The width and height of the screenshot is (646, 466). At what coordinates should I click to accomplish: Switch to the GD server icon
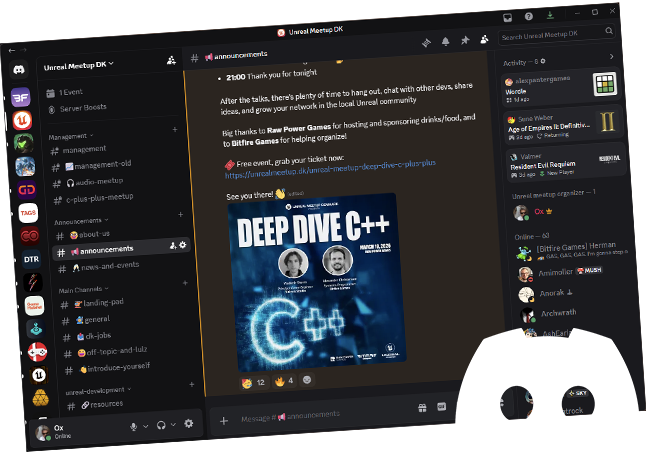pyautogui.click(x=26, y=189)
